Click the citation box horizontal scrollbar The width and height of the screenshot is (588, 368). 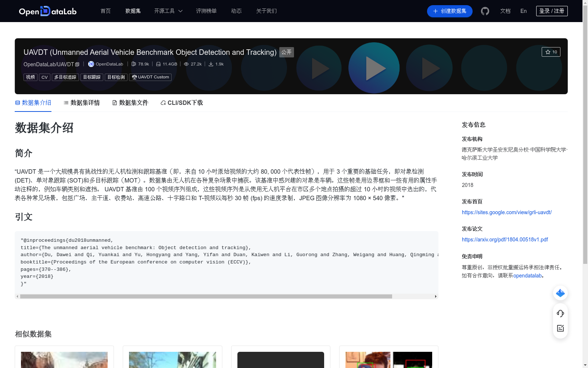click(206, 296)
